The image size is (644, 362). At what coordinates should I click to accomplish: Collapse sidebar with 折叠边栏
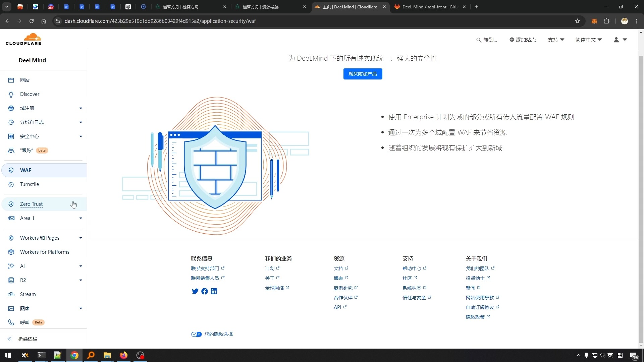28,339
